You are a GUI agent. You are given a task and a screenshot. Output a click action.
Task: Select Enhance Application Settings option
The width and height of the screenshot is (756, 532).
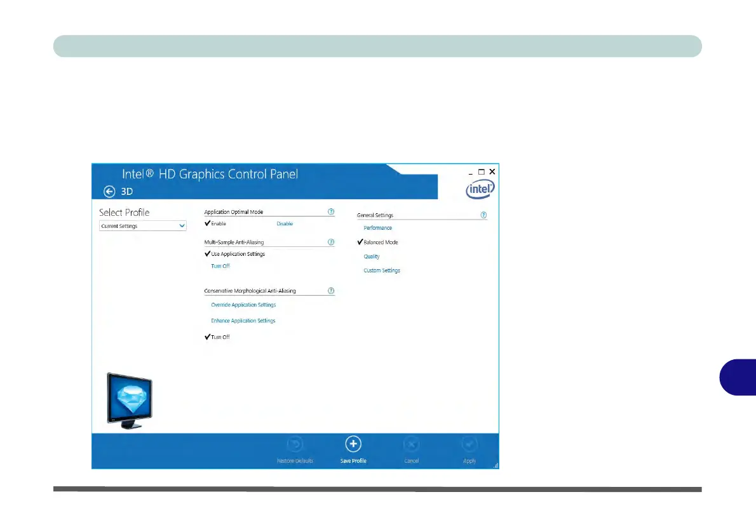click(243, 321)
